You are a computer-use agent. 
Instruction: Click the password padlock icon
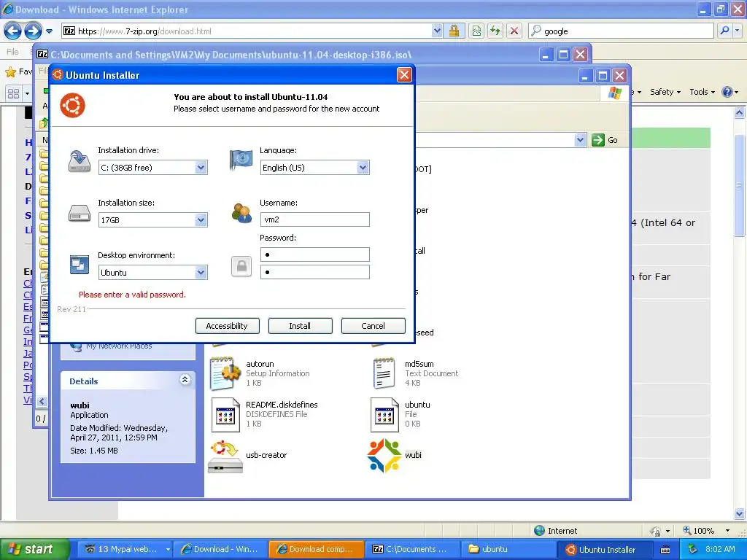click(x=241, y=266)
